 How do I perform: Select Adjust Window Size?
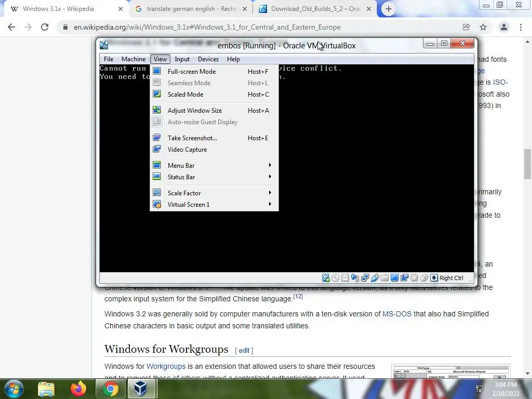pos(214,110)
